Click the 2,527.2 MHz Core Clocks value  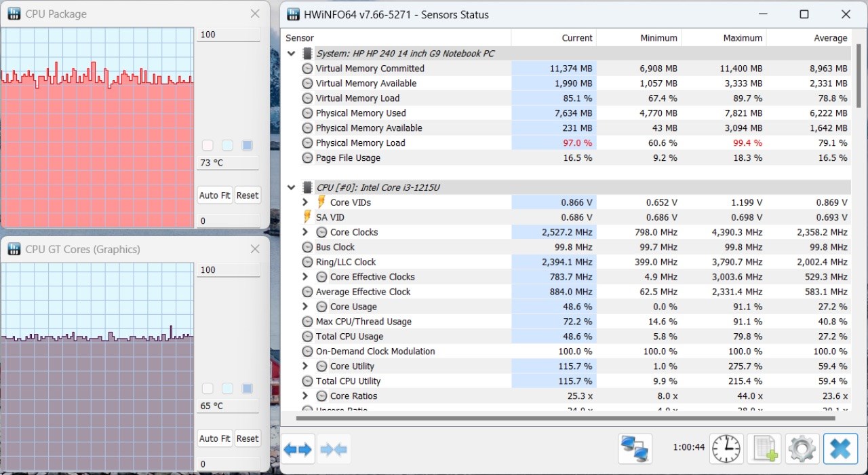click(566, 232)
